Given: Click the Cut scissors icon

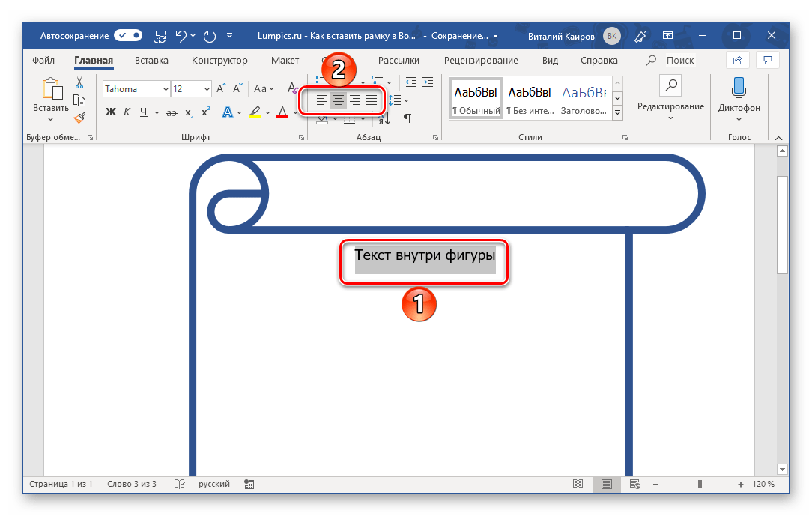Looking at the screenshot, I should click(79, 83).
